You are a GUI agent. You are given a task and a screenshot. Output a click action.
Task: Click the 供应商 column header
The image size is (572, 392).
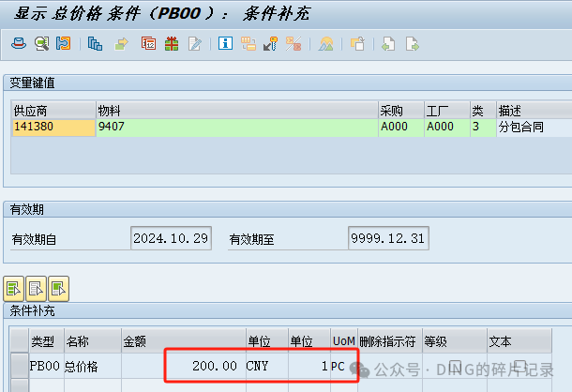(53, 111)
